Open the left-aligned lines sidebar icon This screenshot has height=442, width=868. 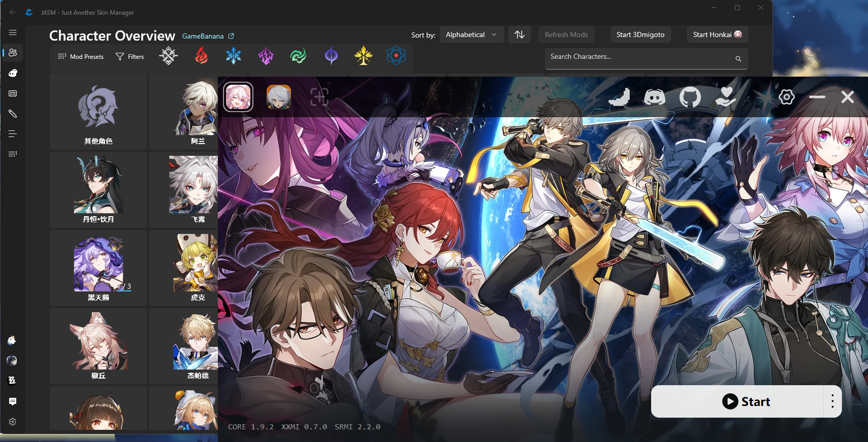pos(13,134)
